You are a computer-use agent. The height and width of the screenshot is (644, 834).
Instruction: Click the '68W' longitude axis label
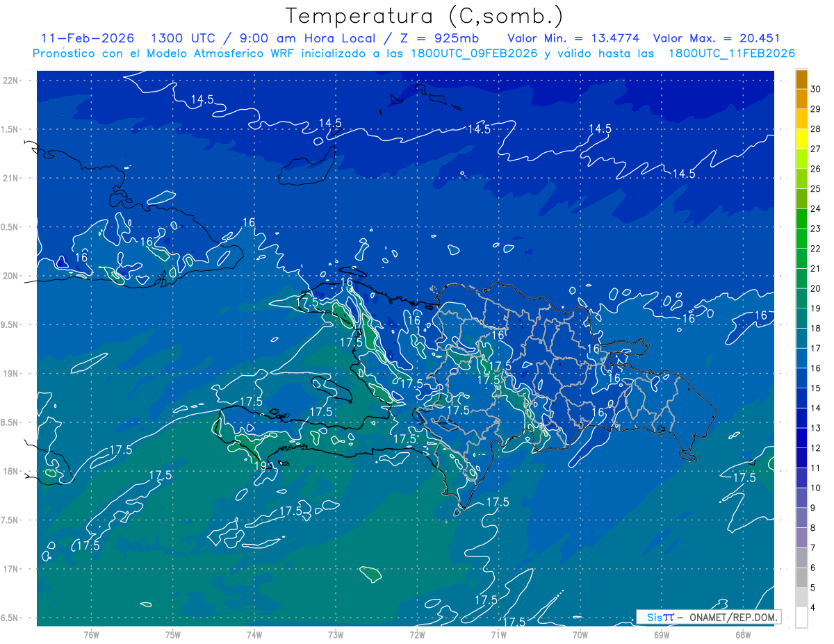(743, 636)
